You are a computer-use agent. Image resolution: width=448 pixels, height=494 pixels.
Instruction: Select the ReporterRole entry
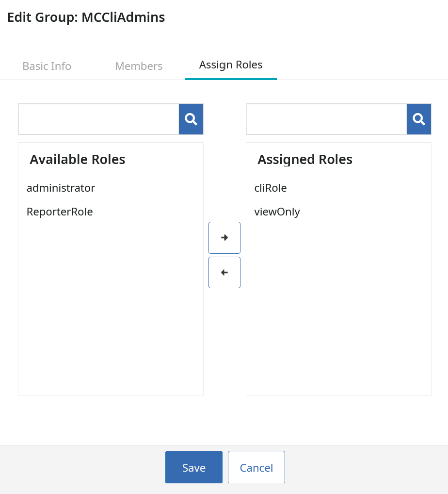[x=60, y=212]
